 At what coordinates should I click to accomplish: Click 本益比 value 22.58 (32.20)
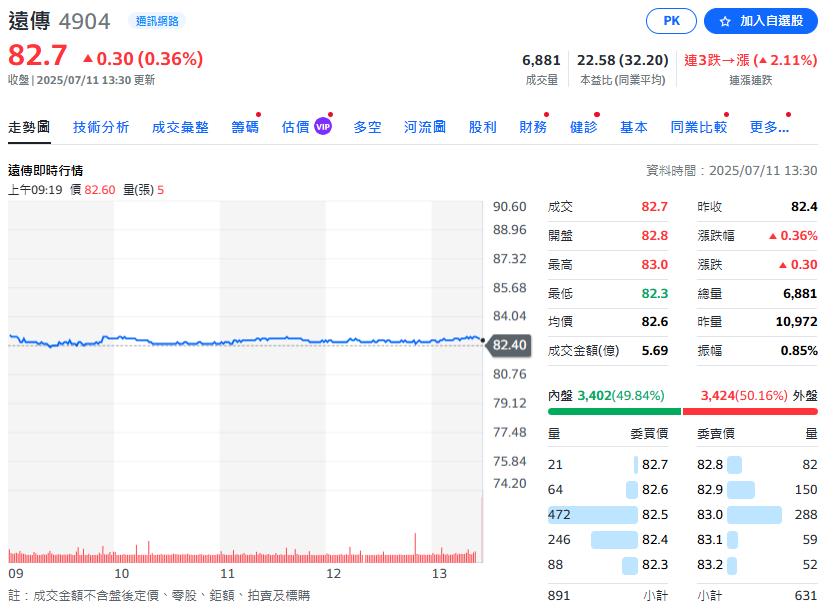coord(623,60)
